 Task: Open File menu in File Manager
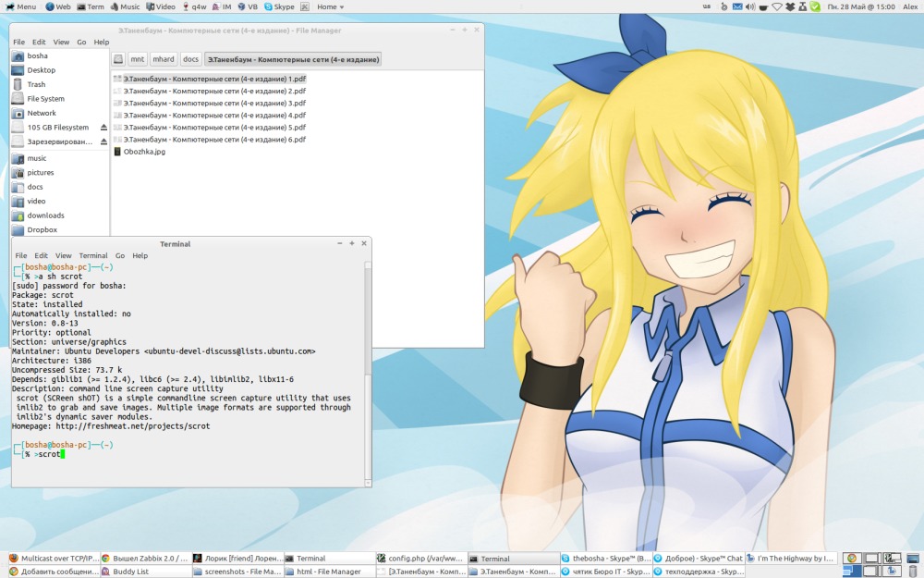tap(18, 42)
